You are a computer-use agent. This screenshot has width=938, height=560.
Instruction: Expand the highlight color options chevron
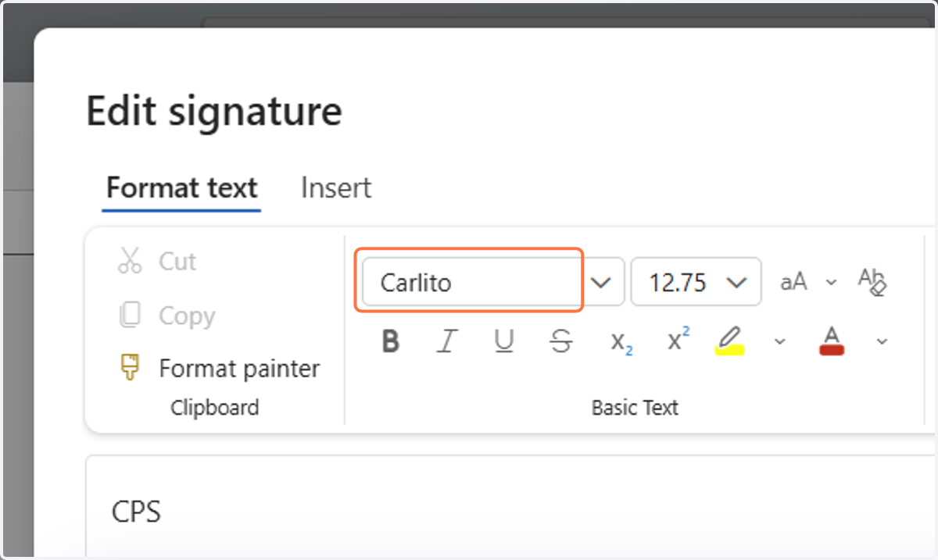point(779,341)
